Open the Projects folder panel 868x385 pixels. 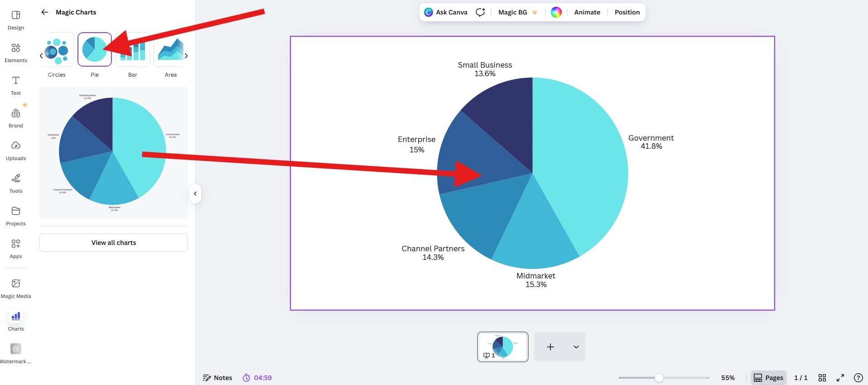[16, 216]
